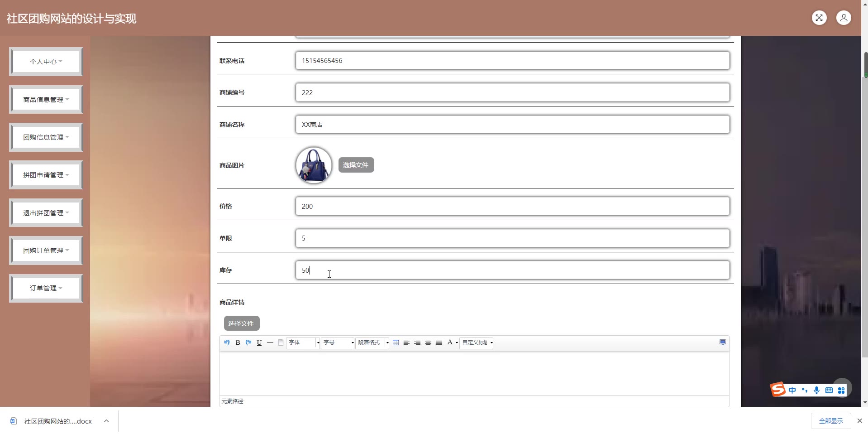The image size is (868, 434).
Task: Expand the 拼团申请管理 menu
Action: 46,175
